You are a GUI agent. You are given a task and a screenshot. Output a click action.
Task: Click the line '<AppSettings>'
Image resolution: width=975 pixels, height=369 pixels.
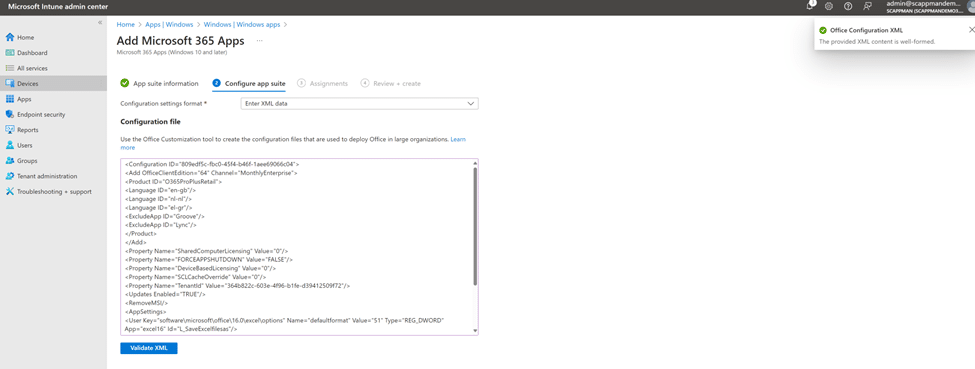click(146, 311)
